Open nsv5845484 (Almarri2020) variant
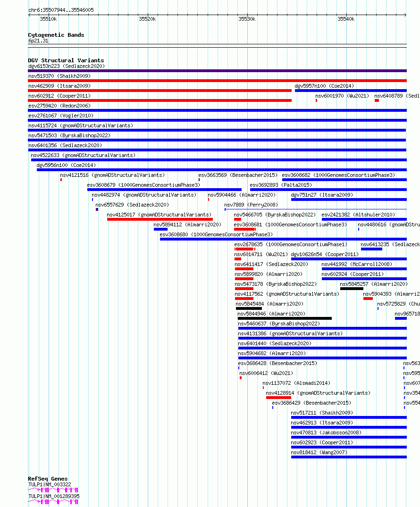The height and width of the screenshot is (507, 420). (269, 304)
